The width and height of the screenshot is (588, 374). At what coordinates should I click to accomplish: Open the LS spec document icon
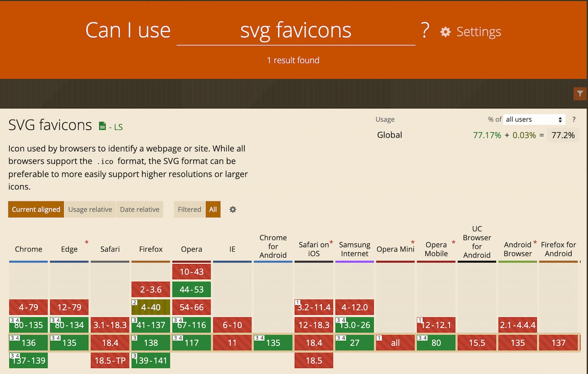(x=102, y=126)
